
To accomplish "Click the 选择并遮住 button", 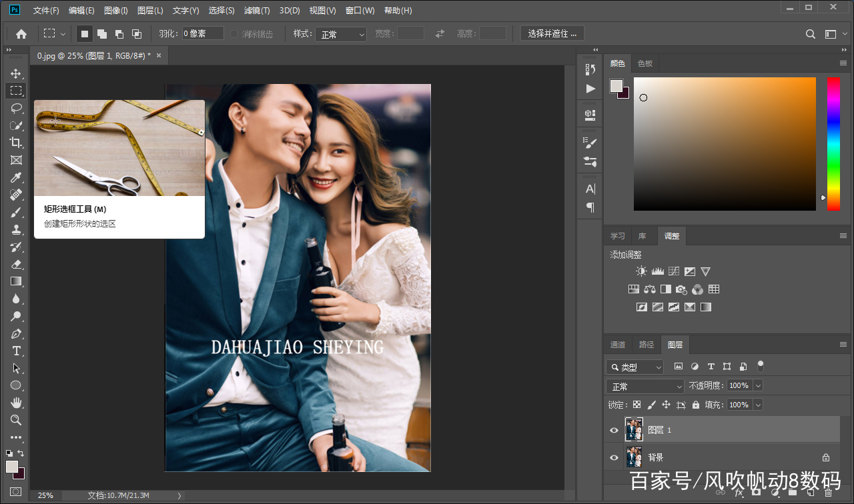I will 552,33.
